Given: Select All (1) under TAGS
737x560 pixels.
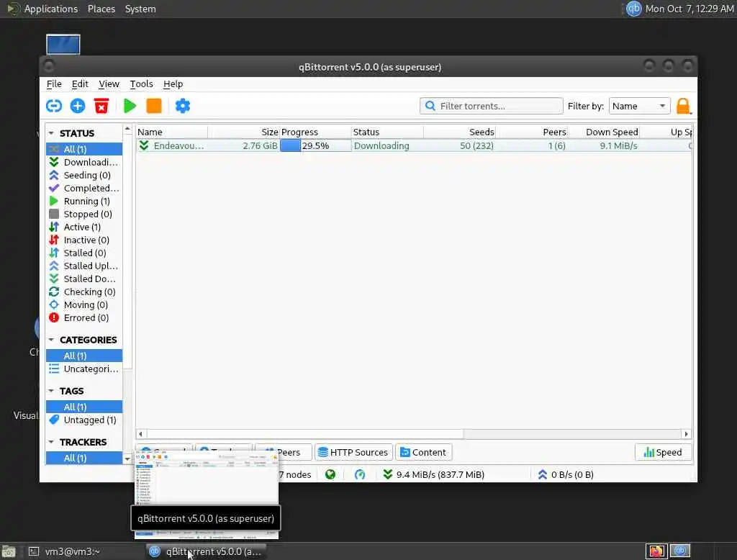Looking at the screenshot, I should (x=84, y=407).
